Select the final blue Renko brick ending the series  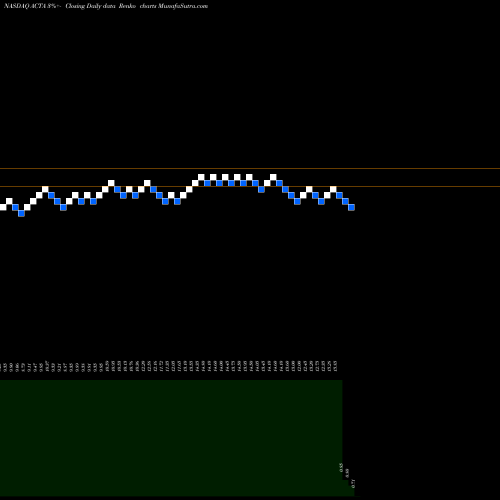pos(351,207)
